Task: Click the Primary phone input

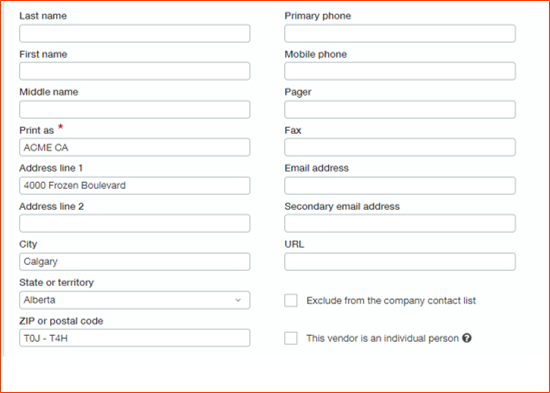Action: click(400, 33)
